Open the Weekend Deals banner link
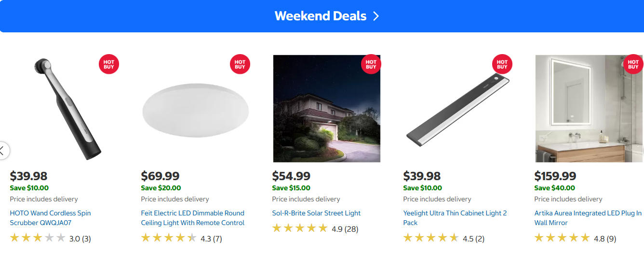Viewport: 644px width, 255px height. point(320,16)
